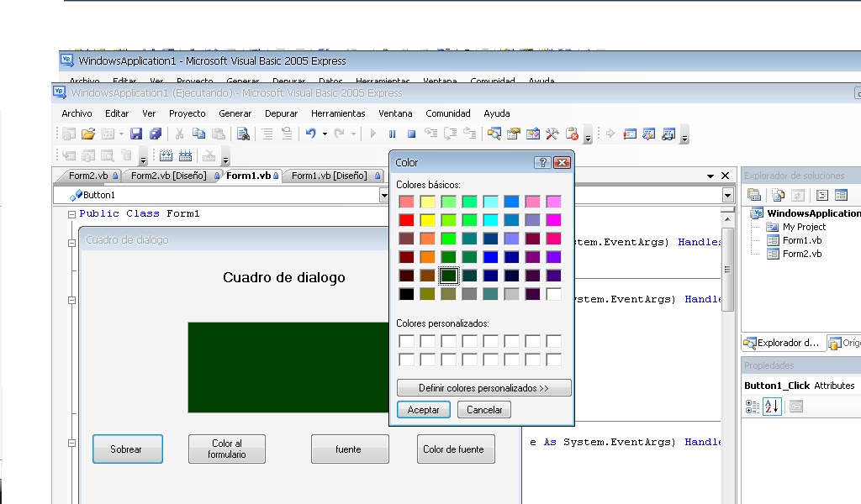Click the Save All icon
Image resolution: width=861 pixels, height=504 pixels.
click(x=156, y=134)
